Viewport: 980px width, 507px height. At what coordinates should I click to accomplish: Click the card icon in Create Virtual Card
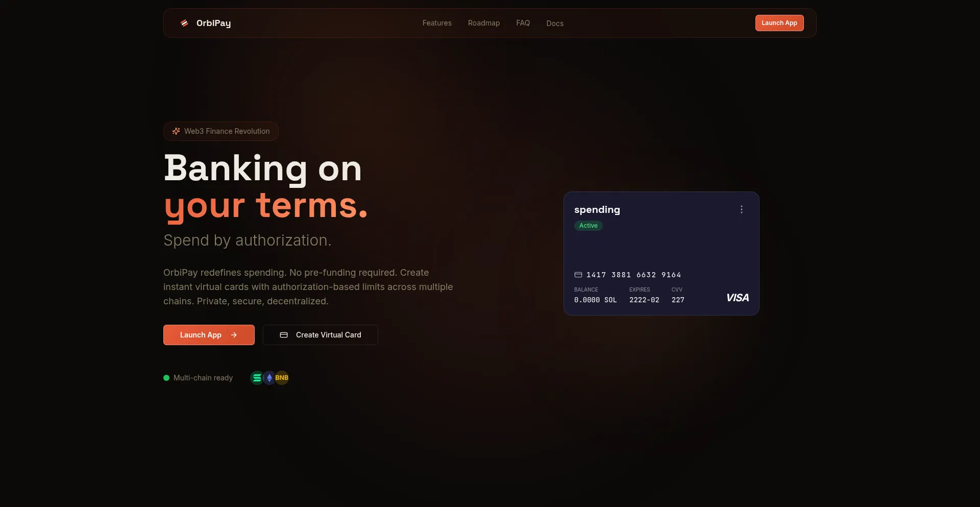point(284,335)
